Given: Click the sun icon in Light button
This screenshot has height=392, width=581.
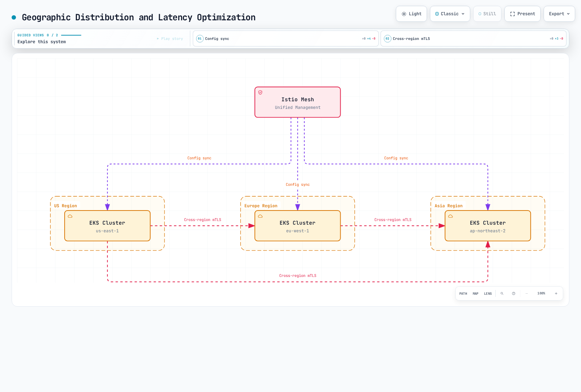Looking at the screenshot, I should pos(404,14).
